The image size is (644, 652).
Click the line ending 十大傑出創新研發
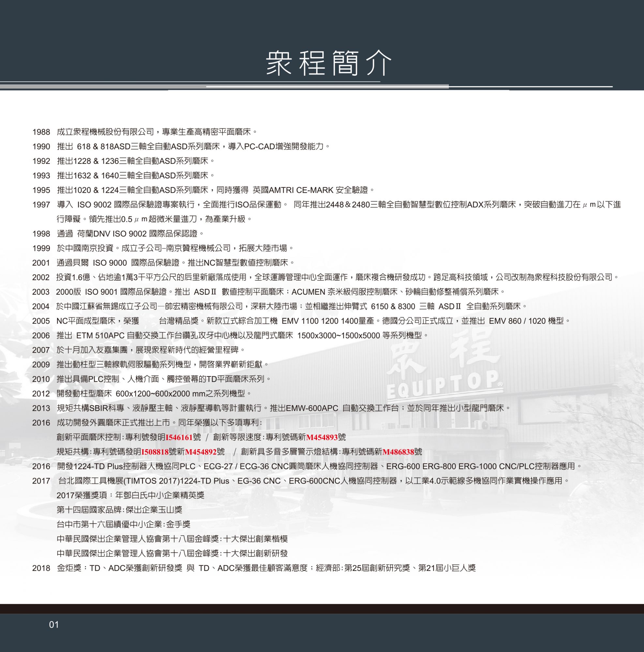pyautogui.click(x=172, y=554)
